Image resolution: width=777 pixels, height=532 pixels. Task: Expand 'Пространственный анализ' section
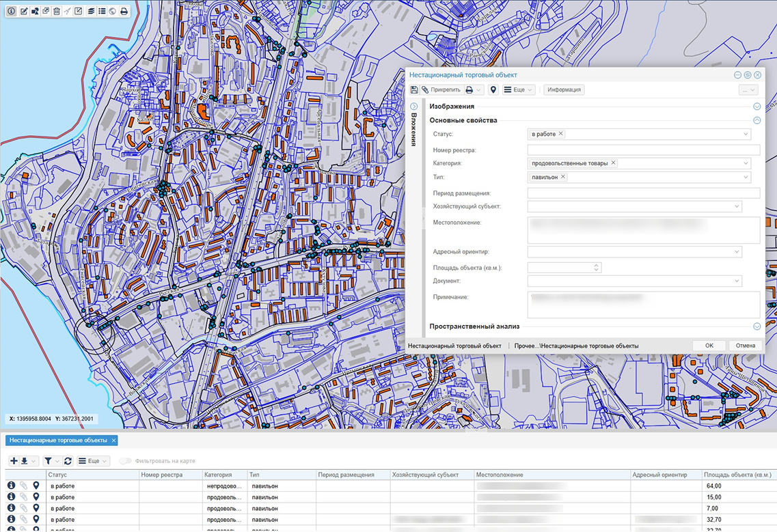756,326
